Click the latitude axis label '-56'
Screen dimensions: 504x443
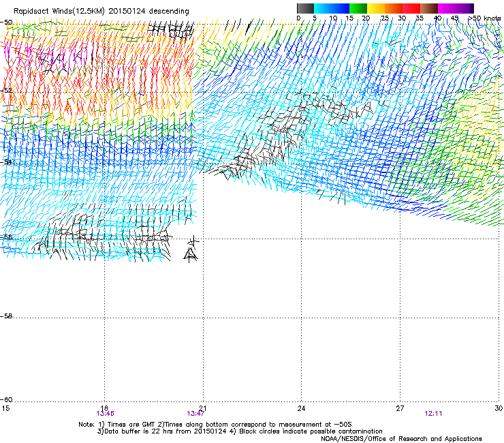coord(6,236)
